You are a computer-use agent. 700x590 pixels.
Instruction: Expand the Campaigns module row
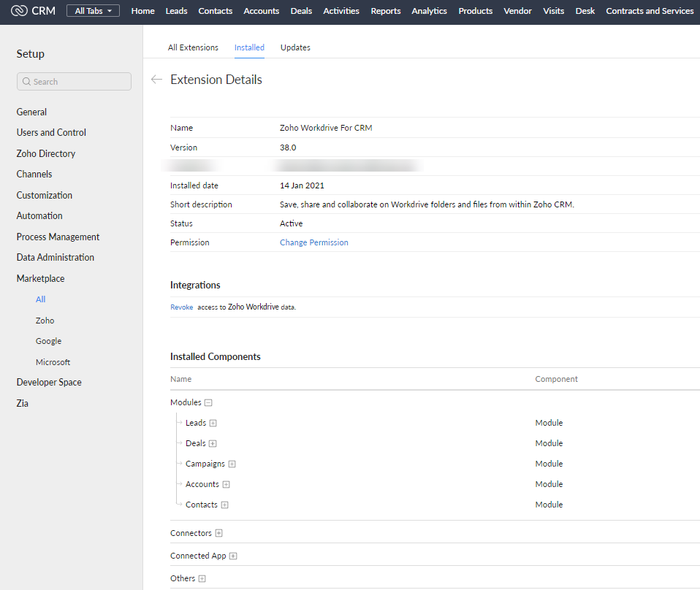tap(232, 464)
